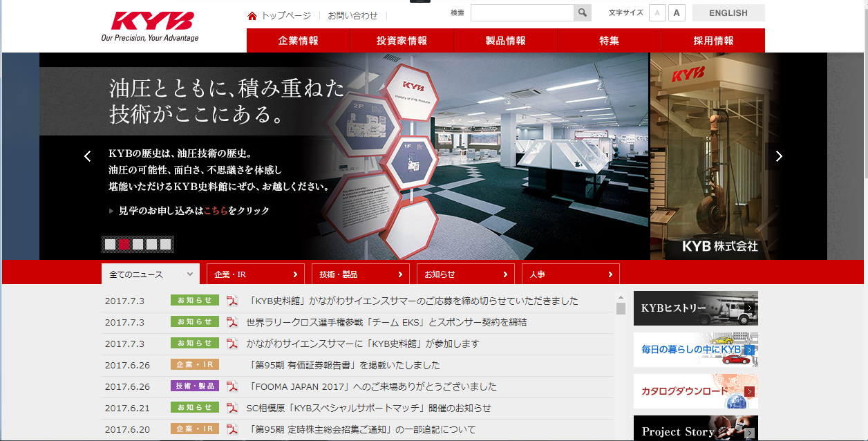868x441 pixels.
Task: Open SC相模原「KYBスペシャルサポートマッチ」 news headline
Action: pyautogui.click(x=368, y=408)
